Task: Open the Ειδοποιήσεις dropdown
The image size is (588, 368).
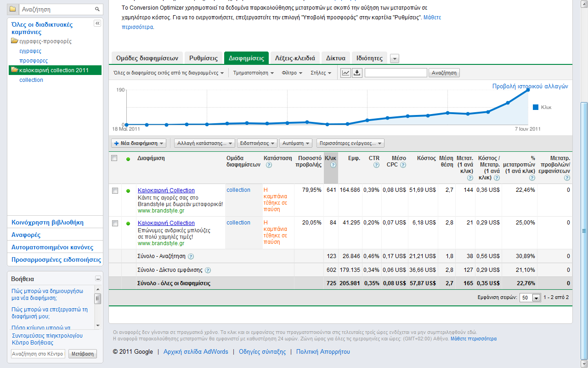Action: point(257,143)
